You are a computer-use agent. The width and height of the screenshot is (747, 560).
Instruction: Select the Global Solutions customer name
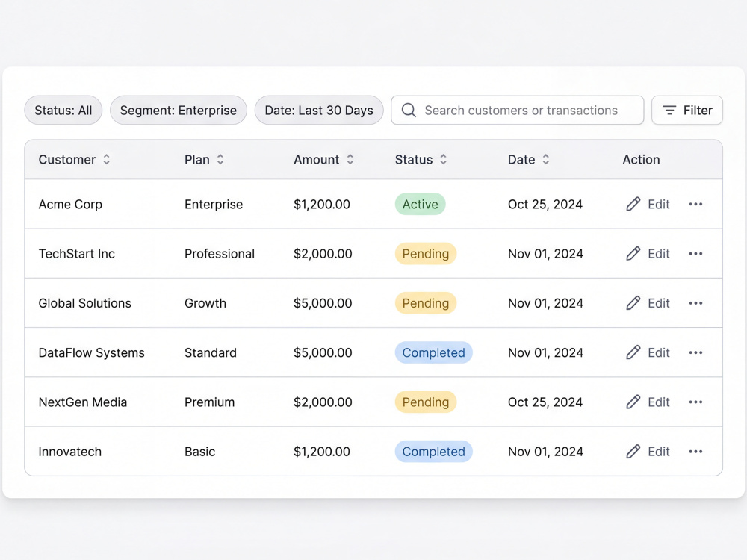85,303
